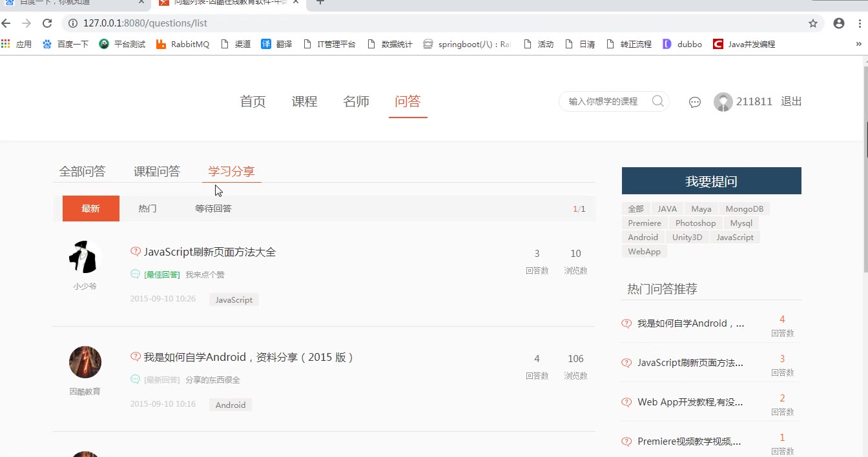This screenshot has height=457, width=868.
Task: Click 退出 to log out
Action: [791, 101]
